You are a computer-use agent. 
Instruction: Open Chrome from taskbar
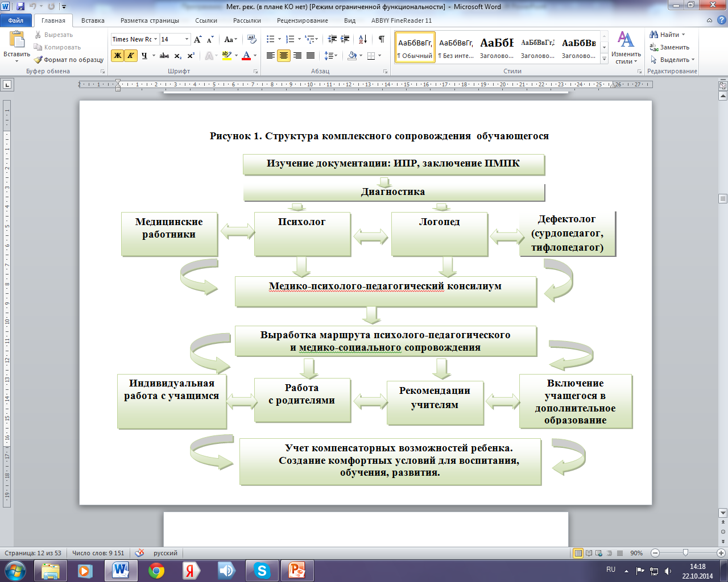(156, 571)
